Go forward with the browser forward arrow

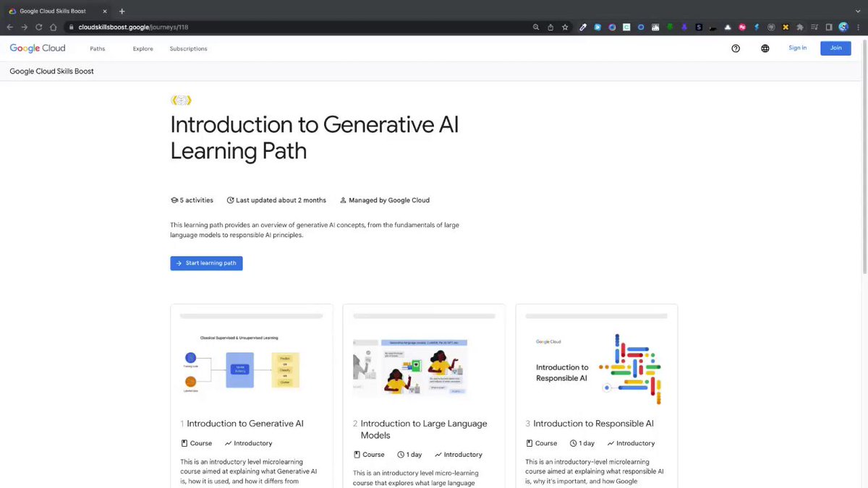[x=24, y=27]
